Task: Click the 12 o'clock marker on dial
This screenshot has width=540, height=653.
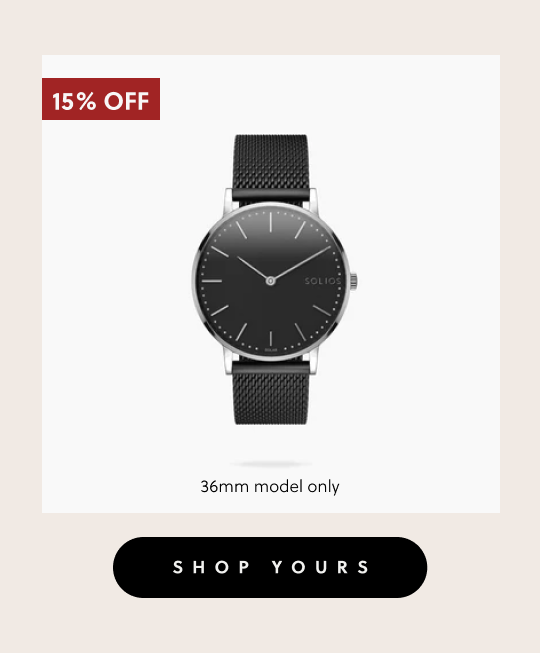Action: click(271, 222)
